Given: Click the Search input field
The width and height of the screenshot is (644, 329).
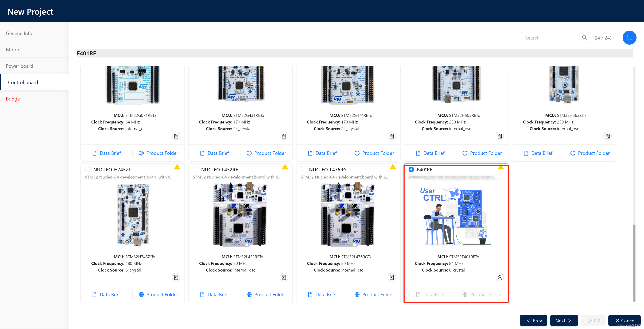Looking at the screenshot, I should point(550,38).
